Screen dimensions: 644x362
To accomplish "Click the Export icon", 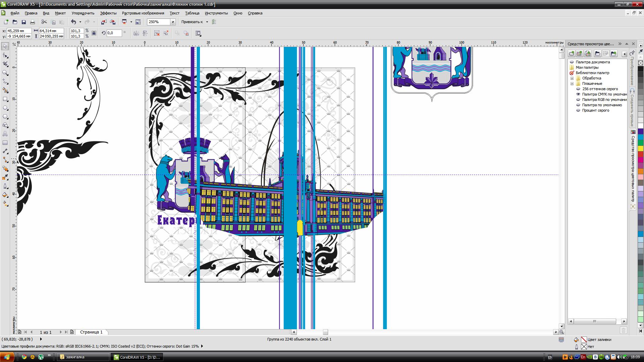I will pyautogui.click(x=113, y=22).
